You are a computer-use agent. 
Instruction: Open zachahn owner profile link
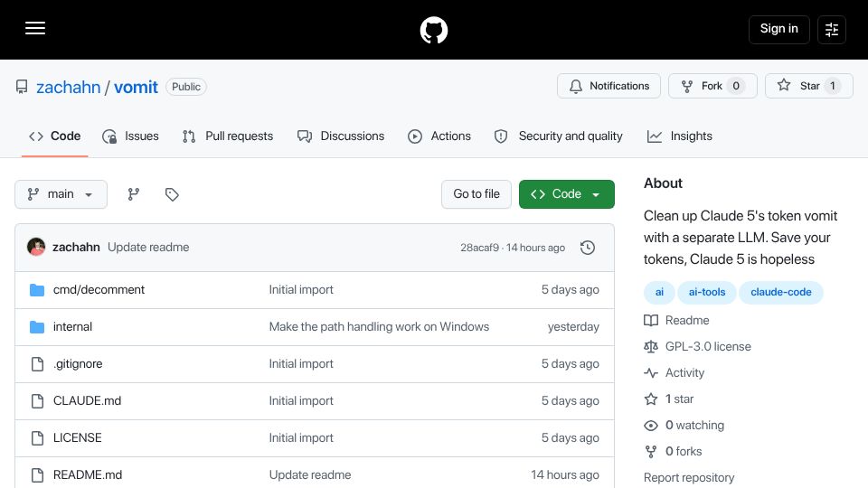point(68,87)
